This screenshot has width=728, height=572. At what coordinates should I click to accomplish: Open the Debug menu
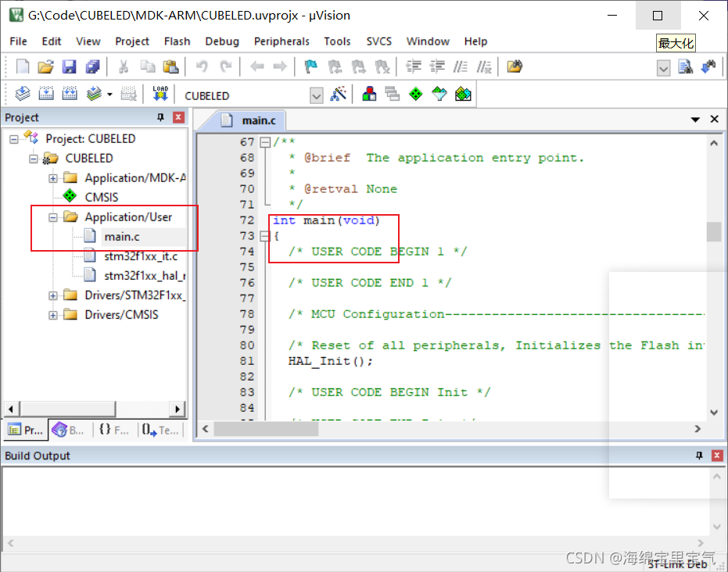222,41
